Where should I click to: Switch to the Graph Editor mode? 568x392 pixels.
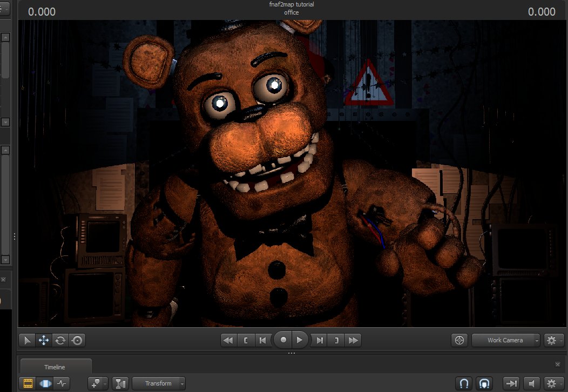click(62, 383)
